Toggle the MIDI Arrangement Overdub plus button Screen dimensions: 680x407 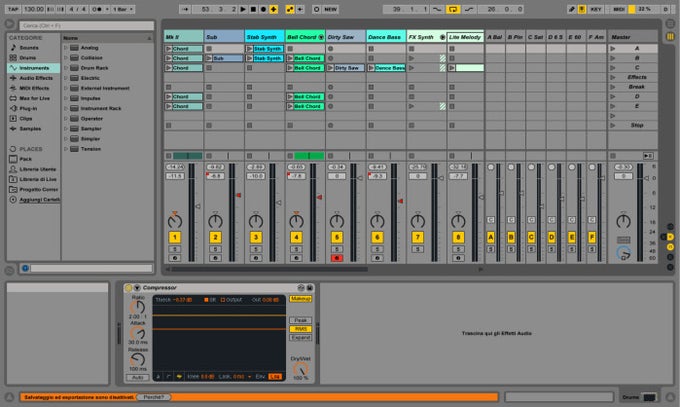click(274, 9)
